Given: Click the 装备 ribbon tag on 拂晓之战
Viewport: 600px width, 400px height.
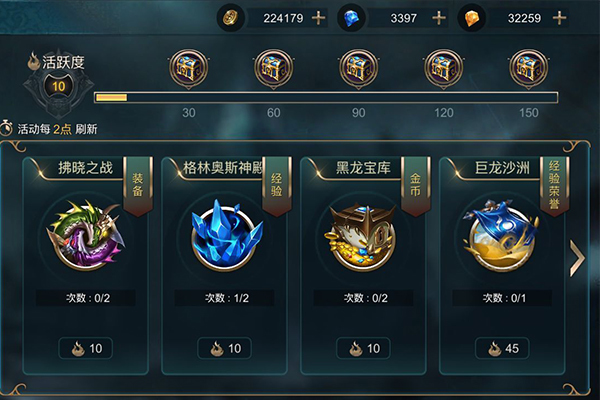Looking at the screenshot, I should point(138,186).
